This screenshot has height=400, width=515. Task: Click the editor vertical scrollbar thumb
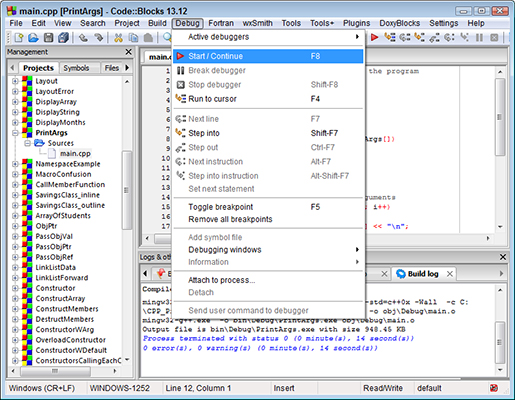click(x=500, y=117)
